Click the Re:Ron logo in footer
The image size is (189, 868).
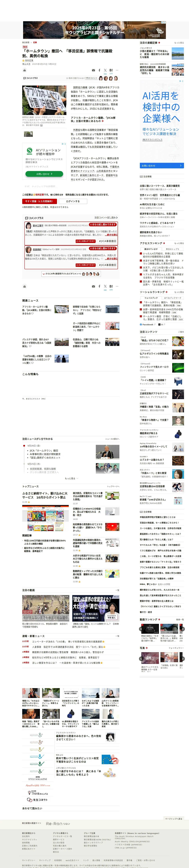pos(58,823)
